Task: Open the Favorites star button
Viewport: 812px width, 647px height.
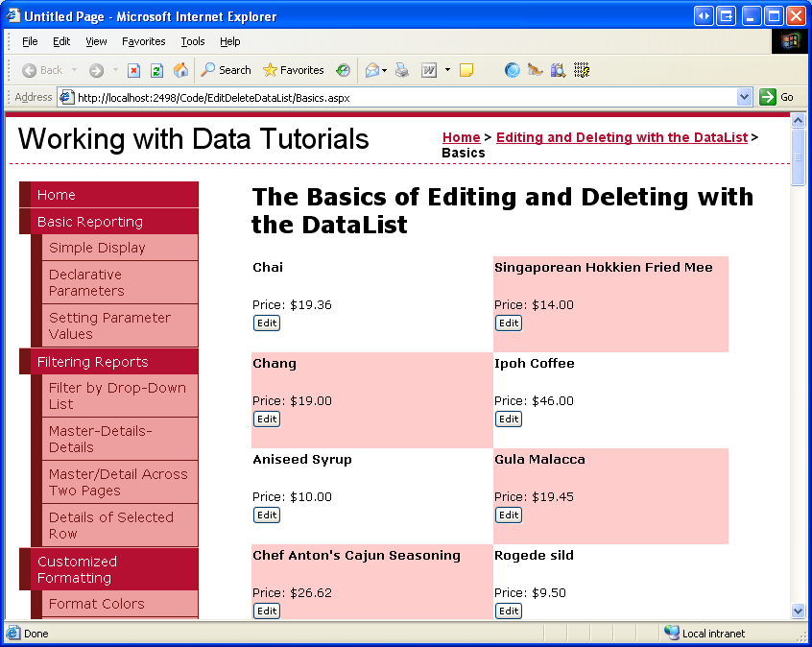Action: click(294, 70)
